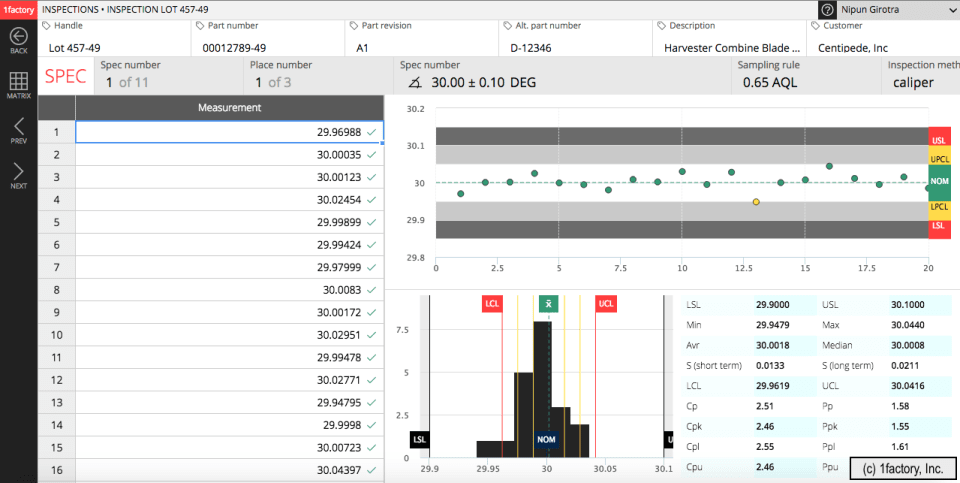Click the Measurement column header
The height and width of the screenshot is (483, 960).
(229, 108)
